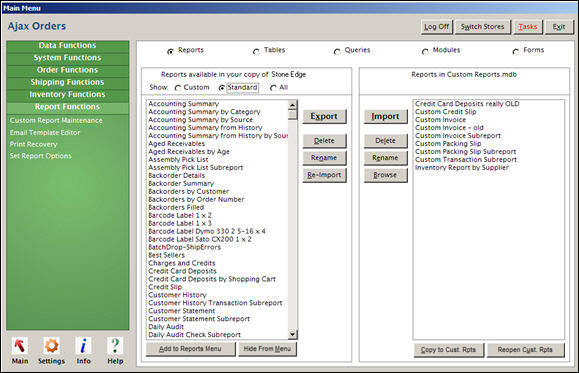Click scroll up arrow in reports list
The height and width of the screenshot is (373, 579).
pos(292,105)
